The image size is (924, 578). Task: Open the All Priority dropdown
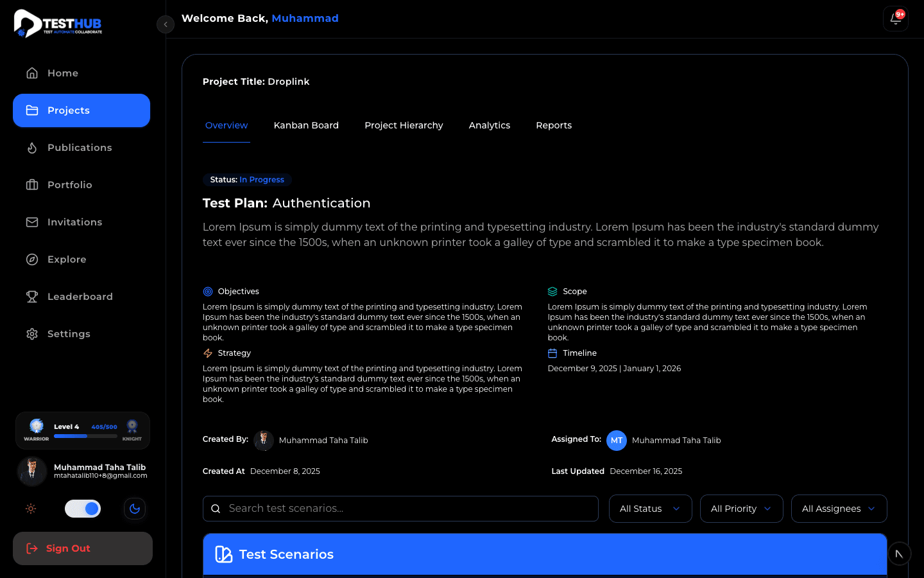(742, 509)
